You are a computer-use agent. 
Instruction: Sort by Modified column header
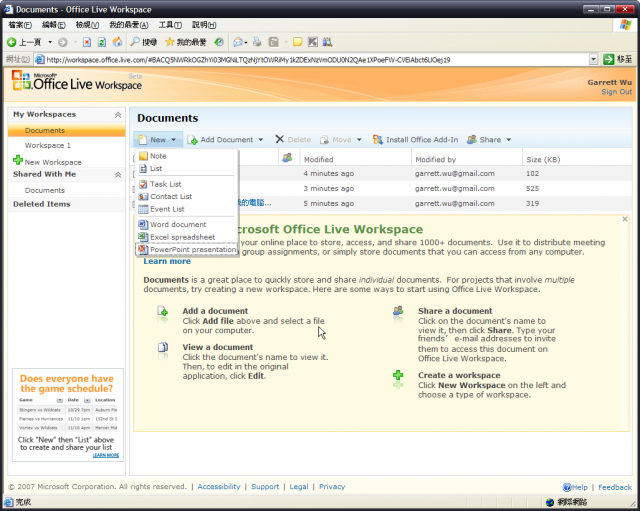tap(318, 159)
